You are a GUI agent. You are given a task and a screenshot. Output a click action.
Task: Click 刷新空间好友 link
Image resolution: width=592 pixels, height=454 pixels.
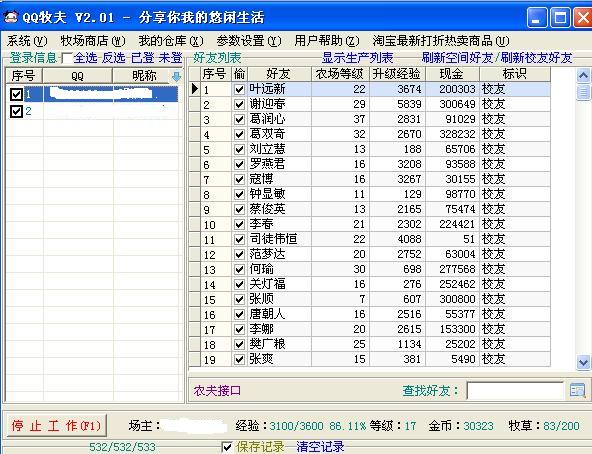coord(458,58)
